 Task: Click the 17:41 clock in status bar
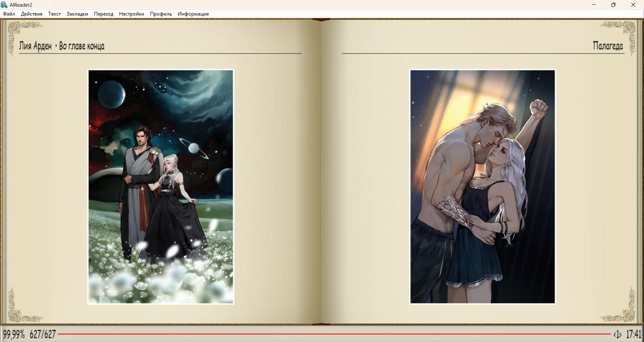[634, 334]
